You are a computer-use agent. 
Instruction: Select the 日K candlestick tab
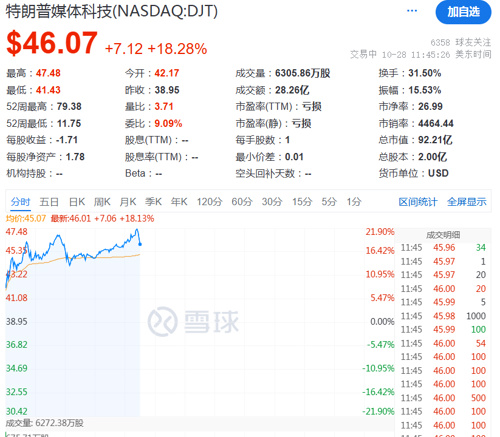point(77,202)
